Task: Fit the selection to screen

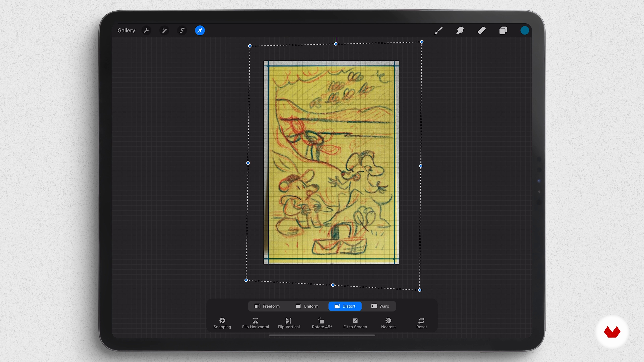Action: point(355,323)
